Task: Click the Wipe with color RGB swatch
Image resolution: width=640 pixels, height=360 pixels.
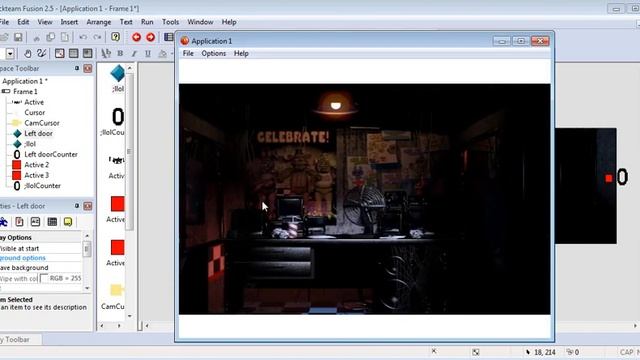Action: coord(44,278)
